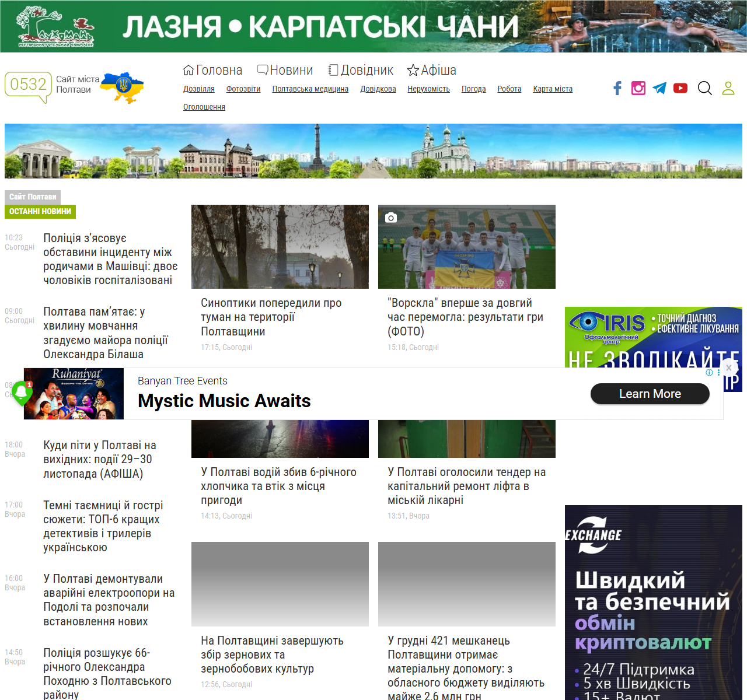Open the Vorskla football team photo
This screenshot has height=700, width=747.
coord(466,247)
